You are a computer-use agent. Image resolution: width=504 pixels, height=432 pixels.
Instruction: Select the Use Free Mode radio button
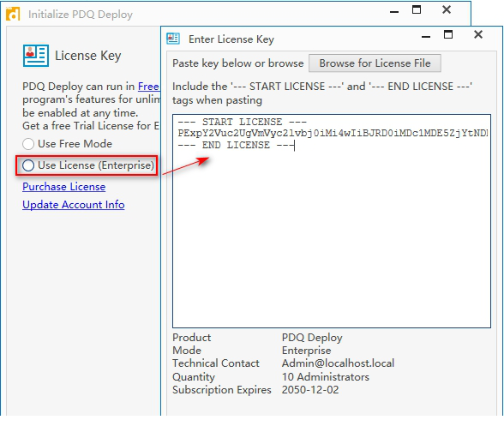28,144
